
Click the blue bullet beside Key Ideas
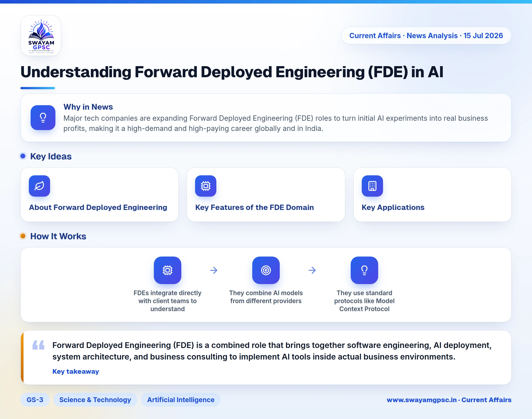pyautogui.click(x=23, y=156)
